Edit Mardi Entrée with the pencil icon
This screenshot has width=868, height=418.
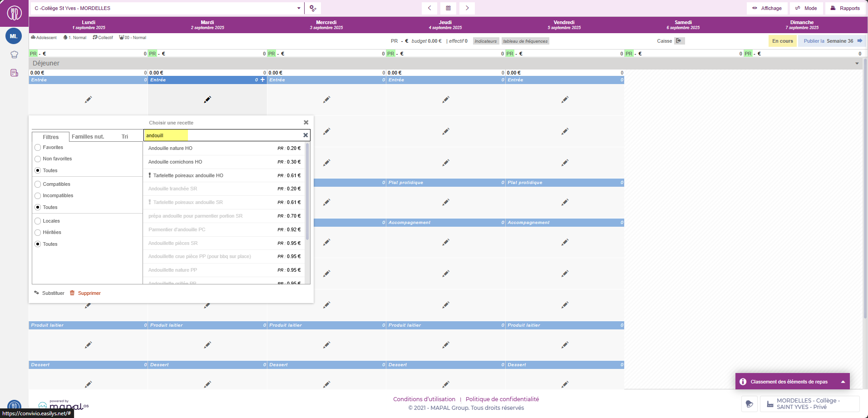tap(207, 100)
